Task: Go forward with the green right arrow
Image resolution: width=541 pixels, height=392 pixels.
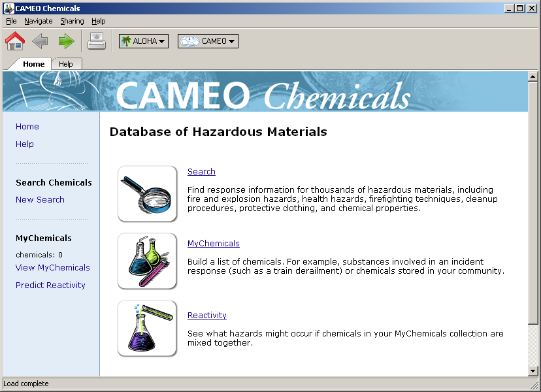Action: (66, 41)
